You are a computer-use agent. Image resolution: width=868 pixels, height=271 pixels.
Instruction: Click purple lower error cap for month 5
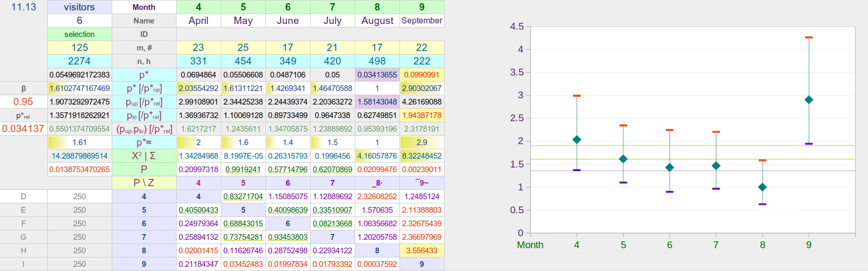tap(623, 183)
